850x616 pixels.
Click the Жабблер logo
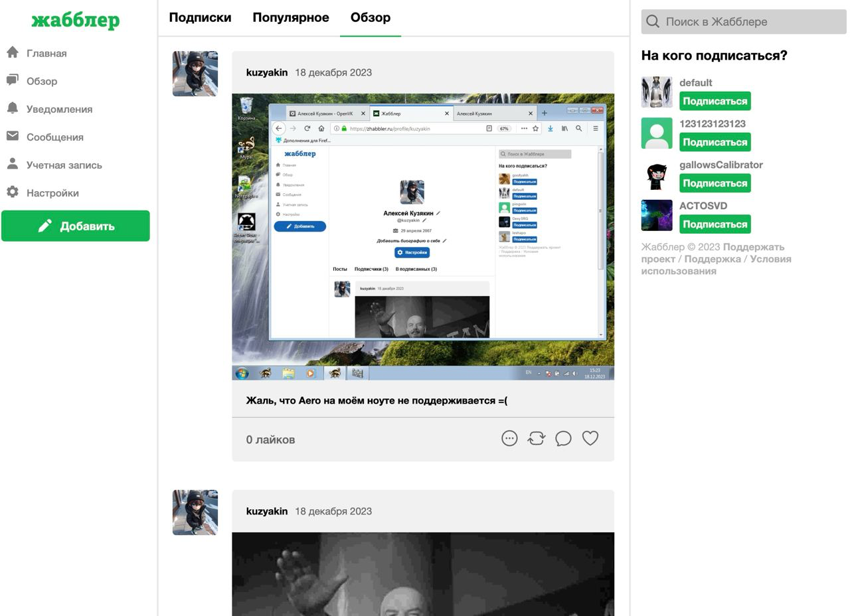pyautogui.click(x=76, y=21)
